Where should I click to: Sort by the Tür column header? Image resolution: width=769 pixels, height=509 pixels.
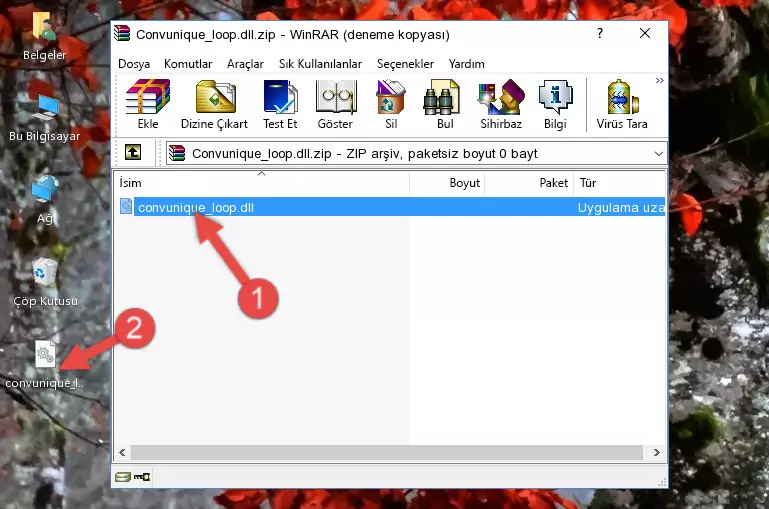point(619,183)
